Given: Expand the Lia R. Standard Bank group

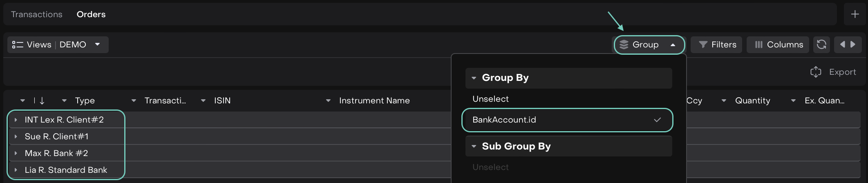Looking at the screenshot, I should pyautogui.click(x=16, y=170).
